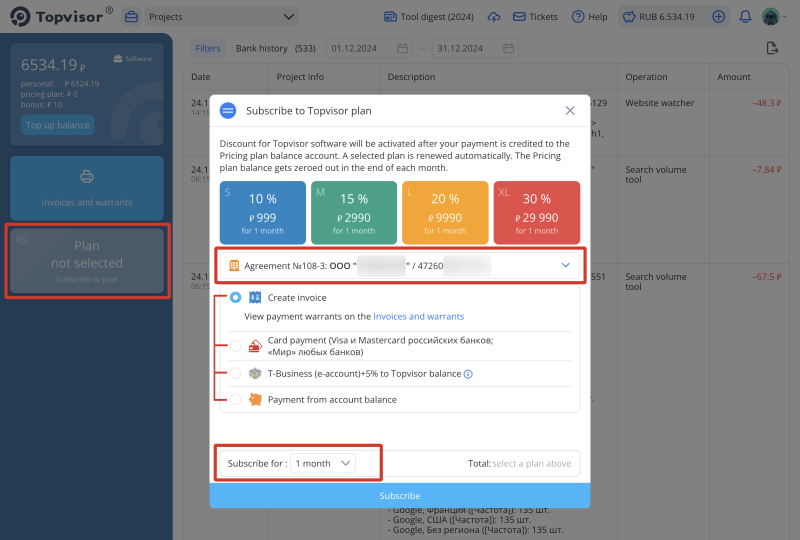Open calendar for the start date
The width and height of the screenshot is (800, 540).
(403, 48)
